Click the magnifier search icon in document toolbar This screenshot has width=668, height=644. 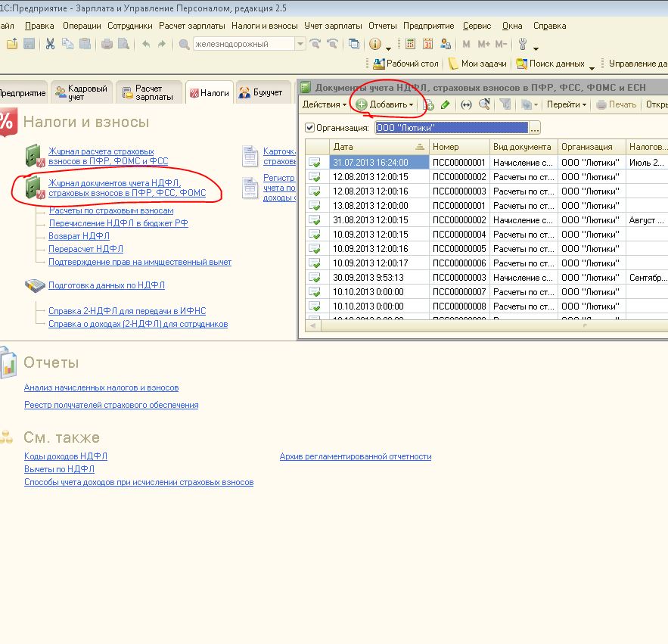[x=484, y=104]
